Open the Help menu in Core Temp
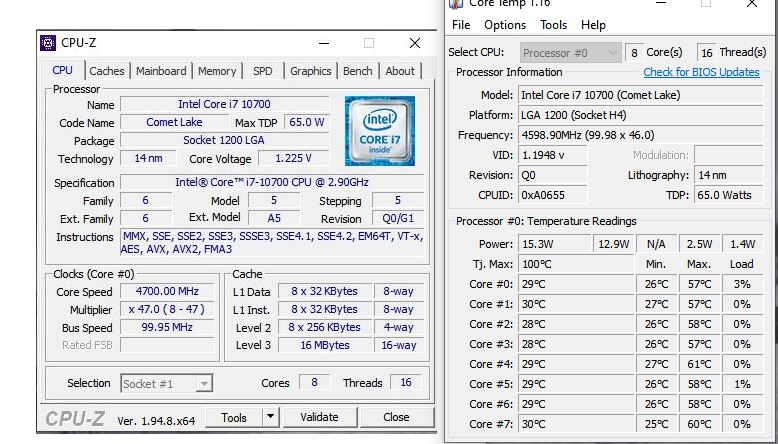778x444 pixels. click(593, 25)
